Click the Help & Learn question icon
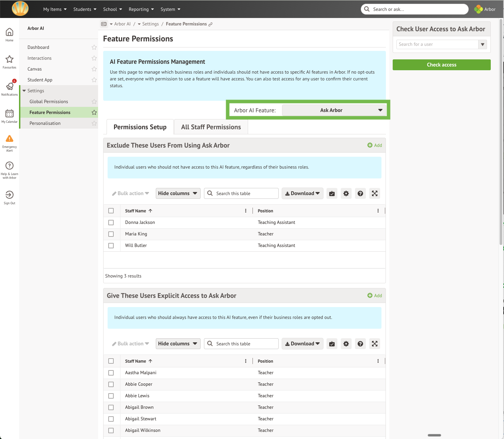The width and height of the screenshot is (504, 439). tap(10, 166)
